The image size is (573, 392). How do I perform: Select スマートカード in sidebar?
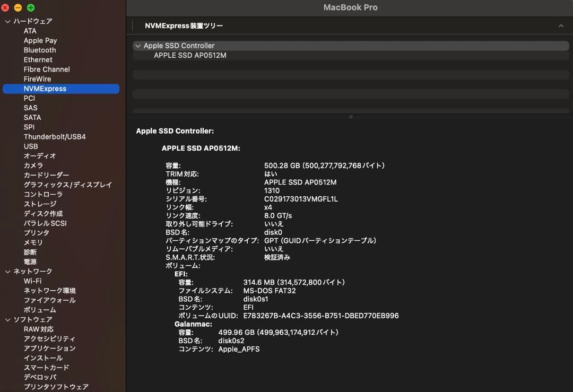point(46,368)
